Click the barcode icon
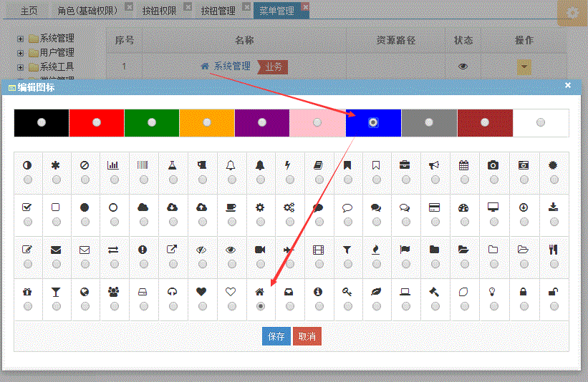This screenshot has width=588, height=382. (x=143, y=165)
